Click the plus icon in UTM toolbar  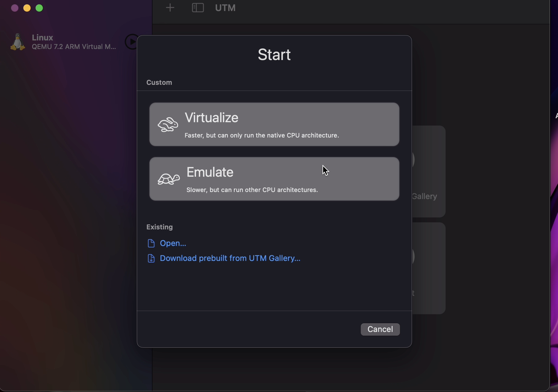tap(170, 8)
